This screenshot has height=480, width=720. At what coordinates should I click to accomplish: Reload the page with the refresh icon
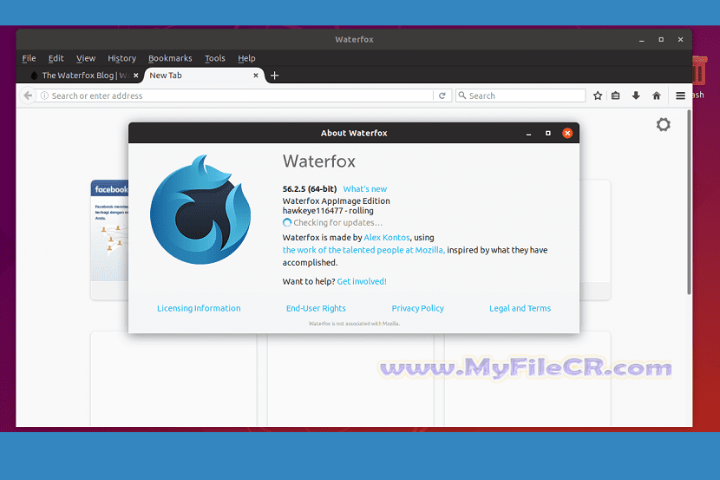pos(442,96)
